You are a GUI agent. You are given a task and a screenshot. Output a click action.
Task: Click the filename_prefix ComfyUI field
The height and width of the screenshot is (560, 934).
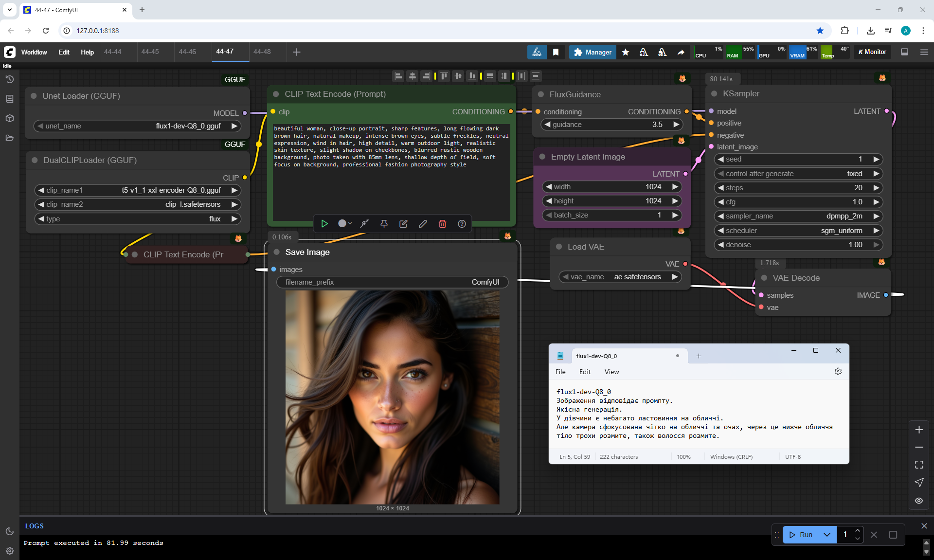[x=392, y=282]
